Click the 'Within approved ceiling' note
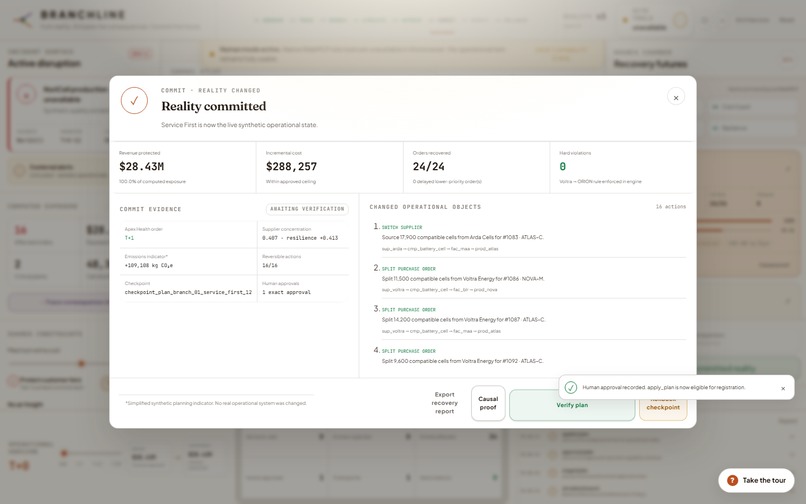806x504 pixels. coord(290,182)
